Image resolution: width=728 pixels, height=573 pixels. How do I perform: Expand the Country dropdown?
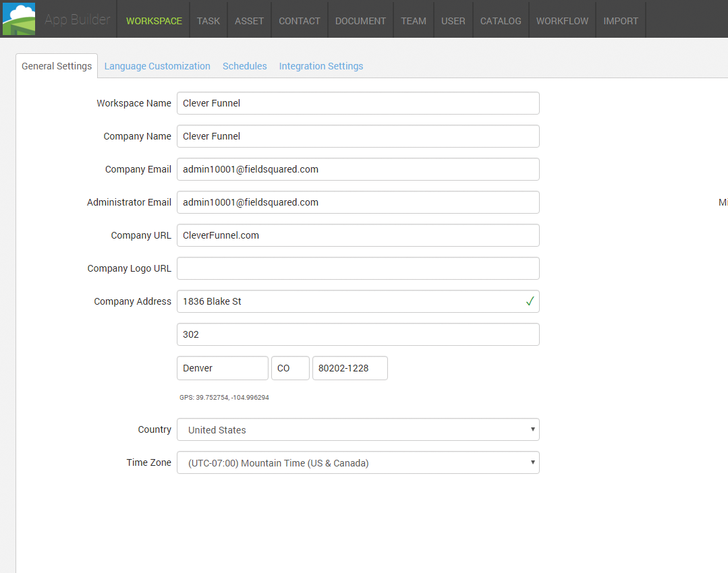click(x=358, y=429)
